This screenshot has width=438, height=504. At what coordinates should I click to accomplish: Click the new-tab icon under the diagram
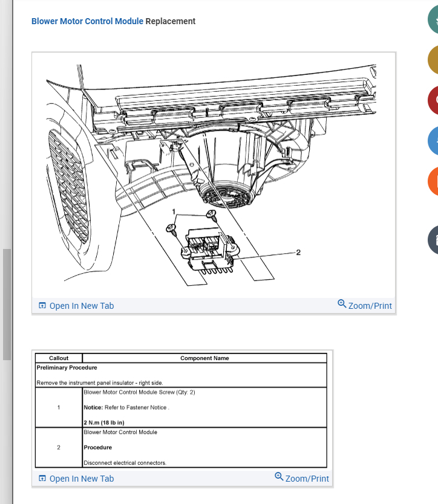[42, 305]
